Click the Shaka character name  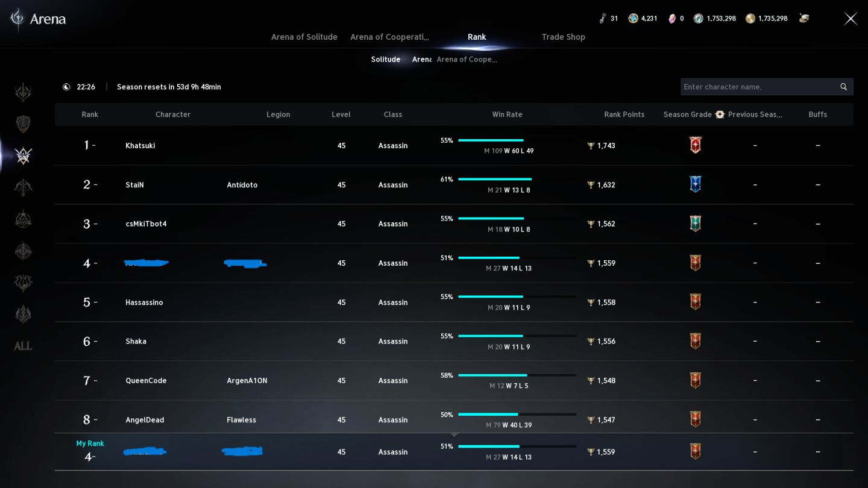pos(136,342)
